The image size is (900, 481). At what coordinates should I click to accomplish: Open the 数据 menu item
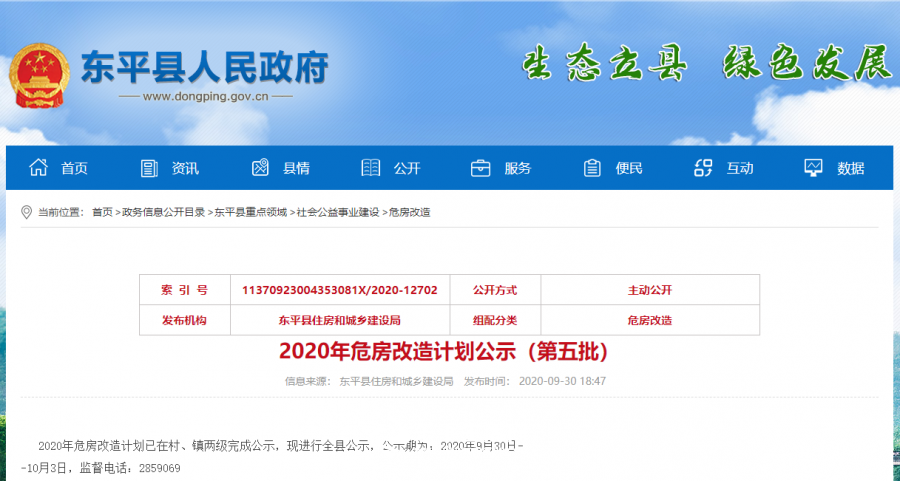pyautogui.click(x=851, y=168)
